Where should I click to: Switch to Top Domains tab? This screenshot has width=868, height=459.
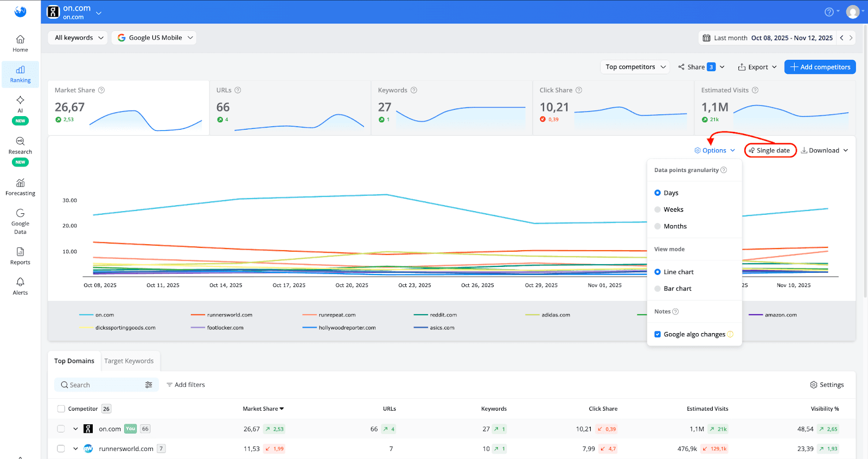[x=74, y=361]
